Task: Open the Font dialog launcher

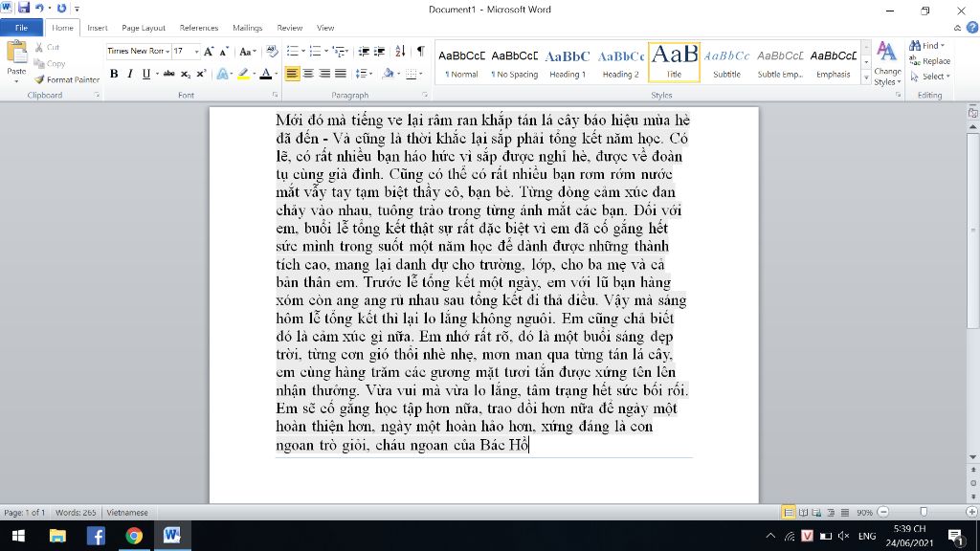Action: [275, 95]
